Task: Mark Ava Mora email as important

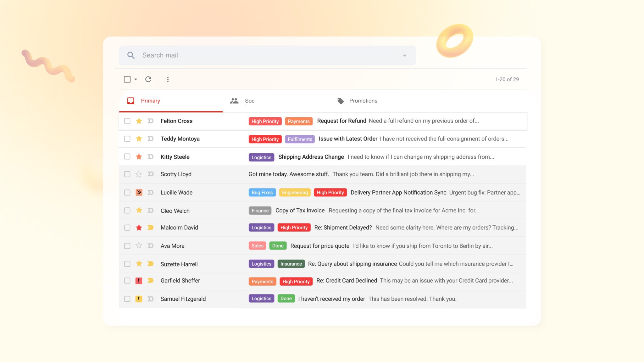Action: [151, 246]
